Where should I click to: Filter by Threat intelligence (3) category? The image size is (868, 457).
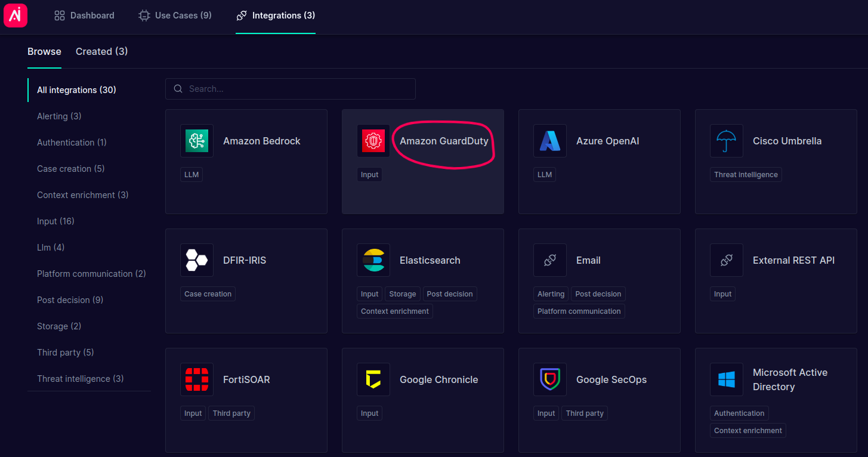tap(81, 379)
